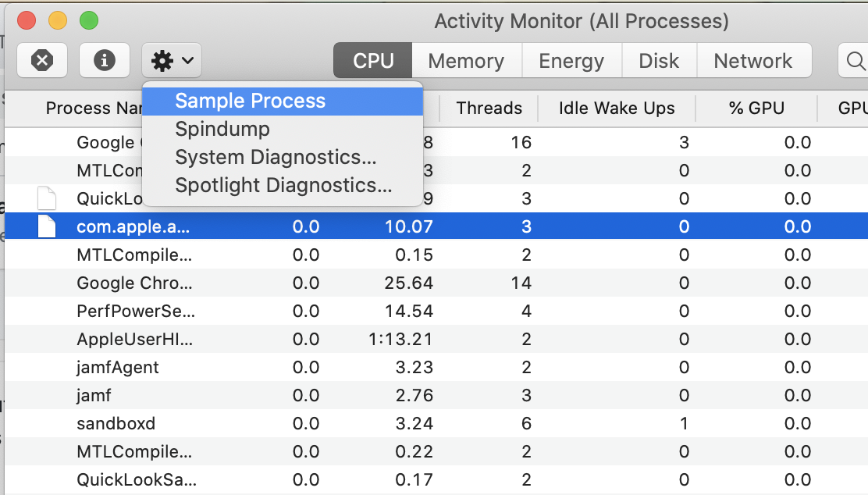Click the Quit Process stop icon
This screenshot has height=495, width=868.
(x=42, y=60)
